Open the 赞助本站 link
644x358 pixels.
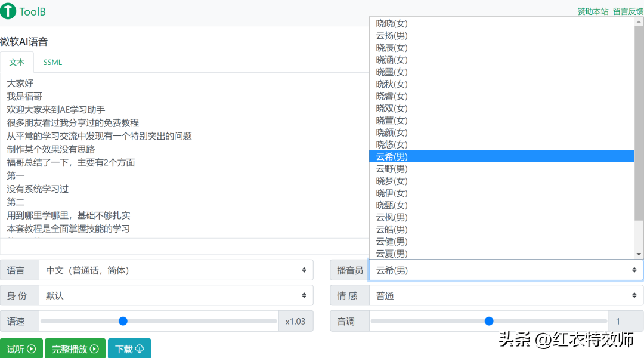592,11
